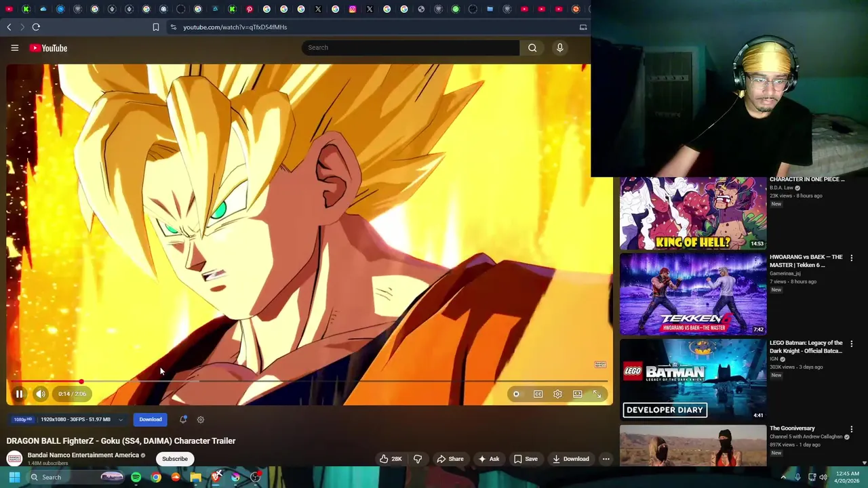Save the video to a playlist

coord(526,459)
